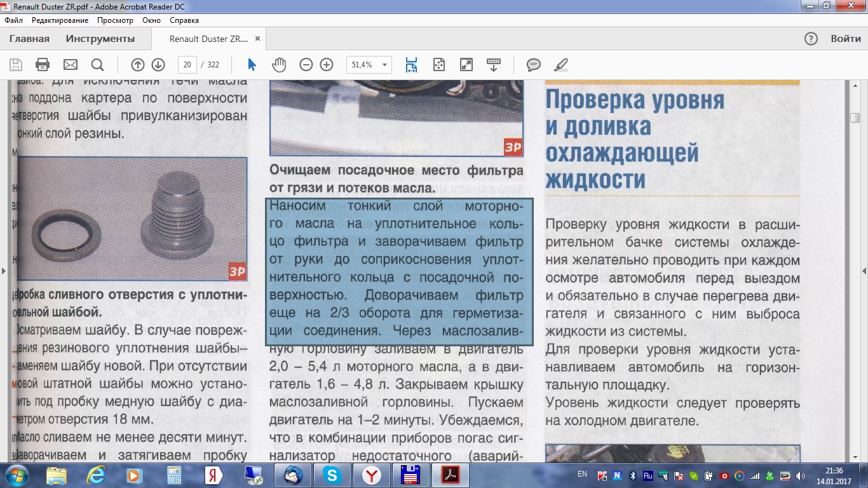Expand the right tools pane arrow

[864, 271]
